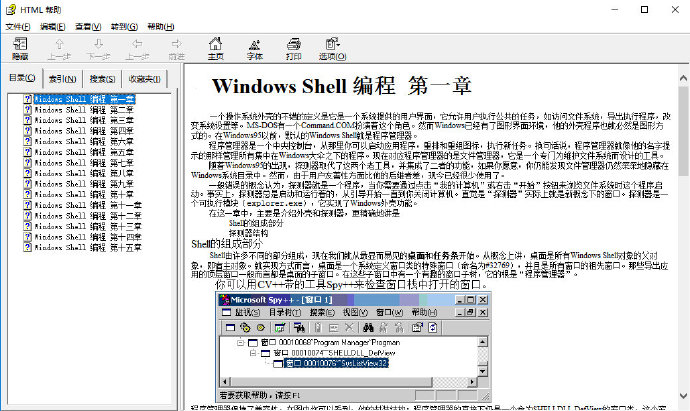Open the 选项(O) options toolbar button
690x411 pixels.
(332, 48)
